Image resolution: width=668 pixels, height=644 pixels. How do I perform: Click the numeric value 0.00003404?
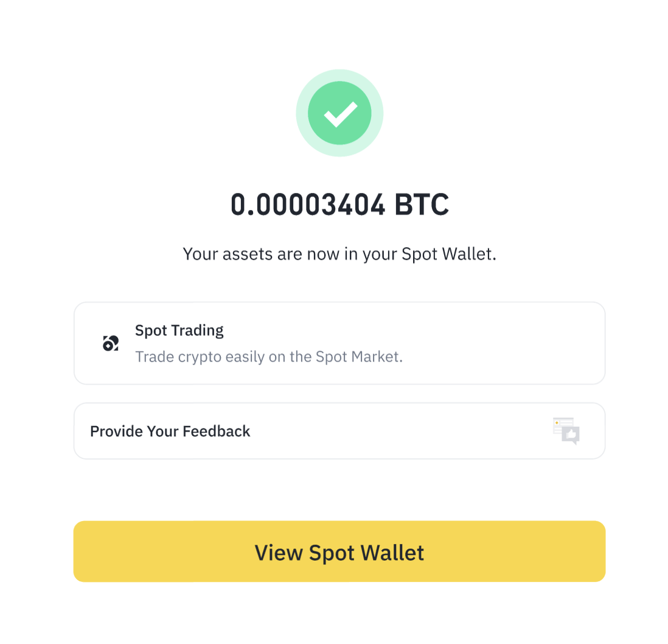point(308,205)
